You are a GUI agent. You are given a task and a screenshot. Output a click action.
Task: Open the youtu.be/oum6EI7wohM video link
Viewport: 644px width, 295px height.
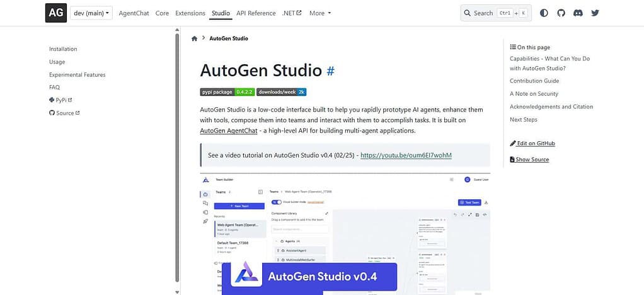(406, 155)
